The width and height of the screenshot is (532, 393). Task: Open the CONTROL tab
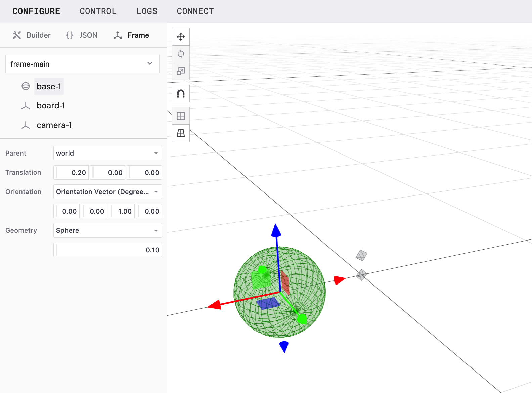[98, 11]
